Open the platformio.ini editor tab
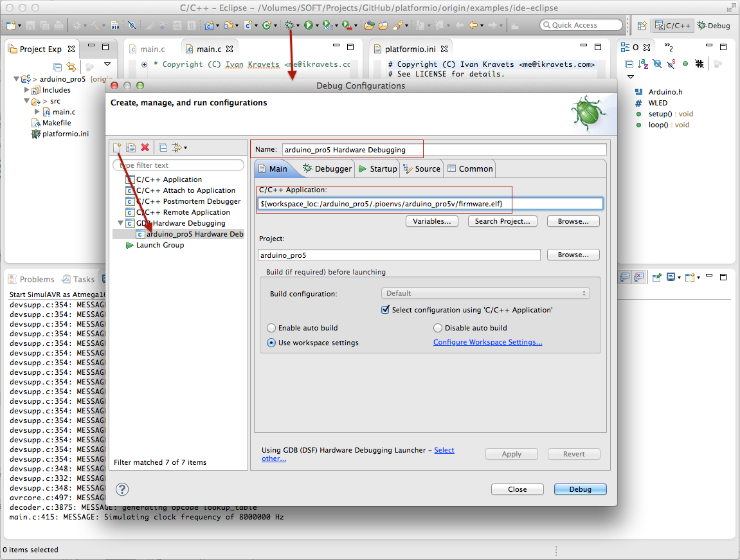The height and width of the screenshot is (560, 740). [x=410, y=49]
